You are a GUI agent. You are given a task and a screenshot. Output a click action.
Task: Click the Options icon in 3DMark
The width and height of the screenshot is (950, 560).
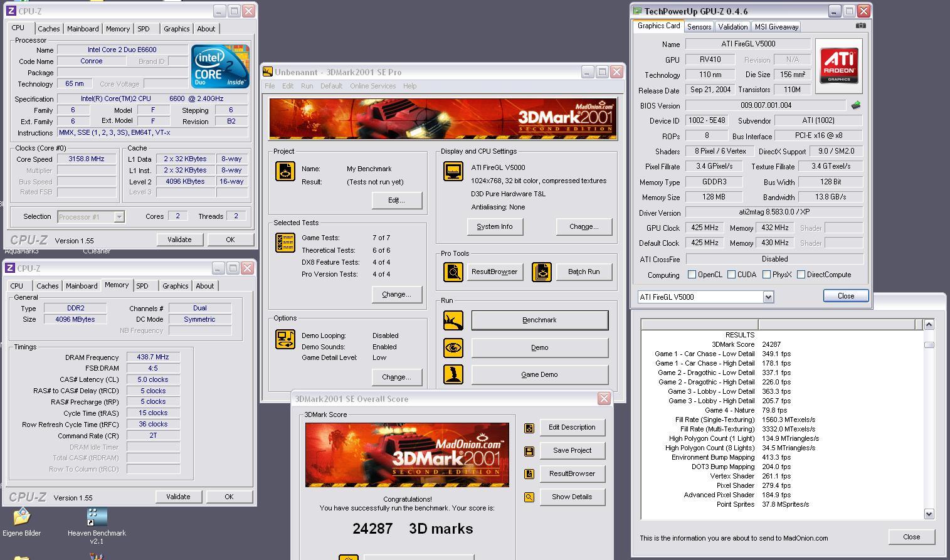coord(285,339)
